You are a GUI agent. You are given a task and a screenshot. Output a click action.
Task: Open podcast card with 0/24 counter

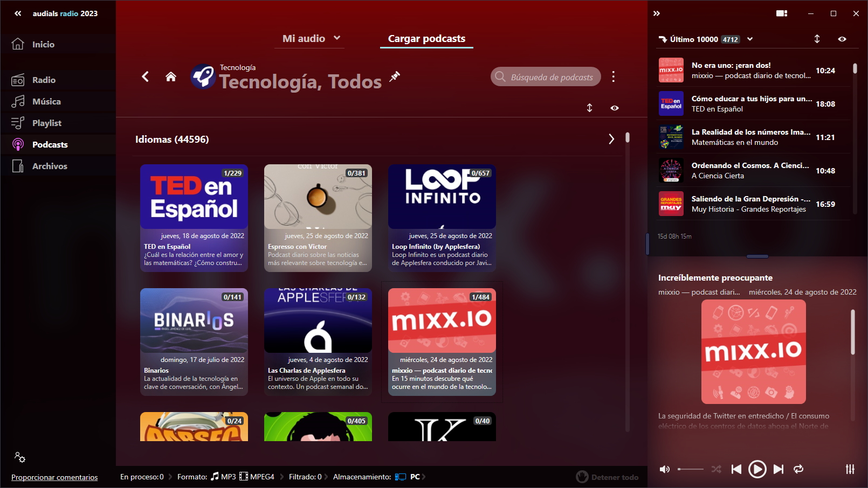tap(194, 427)
